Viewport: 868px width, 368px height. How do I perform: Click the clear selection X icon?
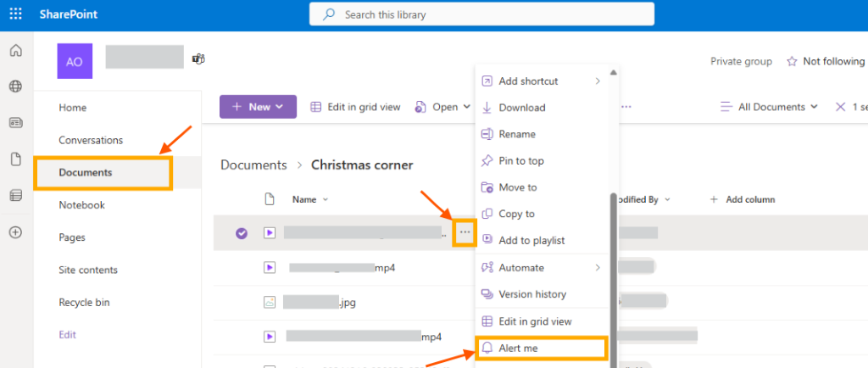(840, 107)
